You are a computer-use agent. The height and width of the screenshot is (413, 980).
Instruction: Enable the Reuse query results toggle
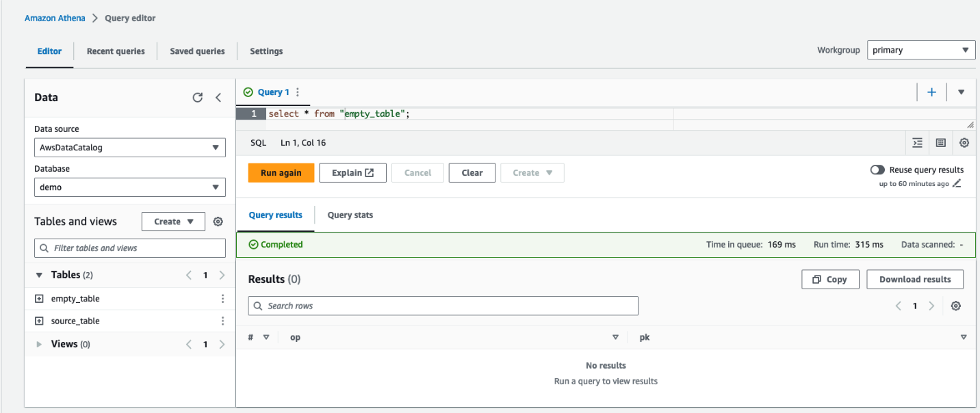[877, 170]
